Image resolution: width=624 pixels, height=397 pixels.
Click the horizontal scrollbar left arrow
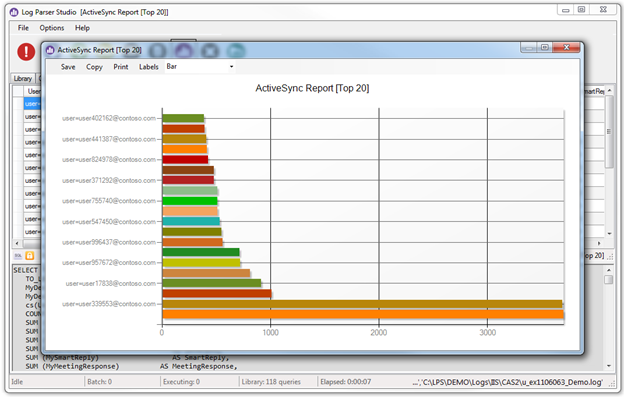click(17, 243)
